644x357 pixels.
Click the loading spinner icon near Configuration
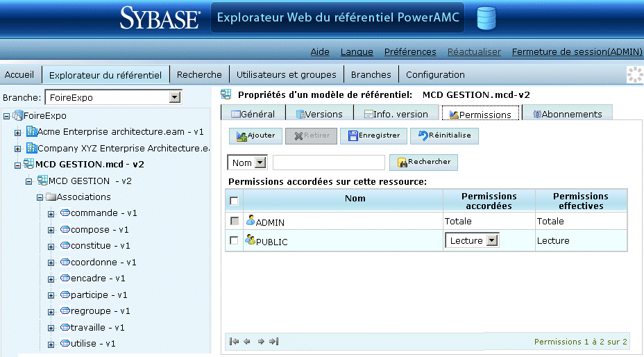tap(635, 74)
